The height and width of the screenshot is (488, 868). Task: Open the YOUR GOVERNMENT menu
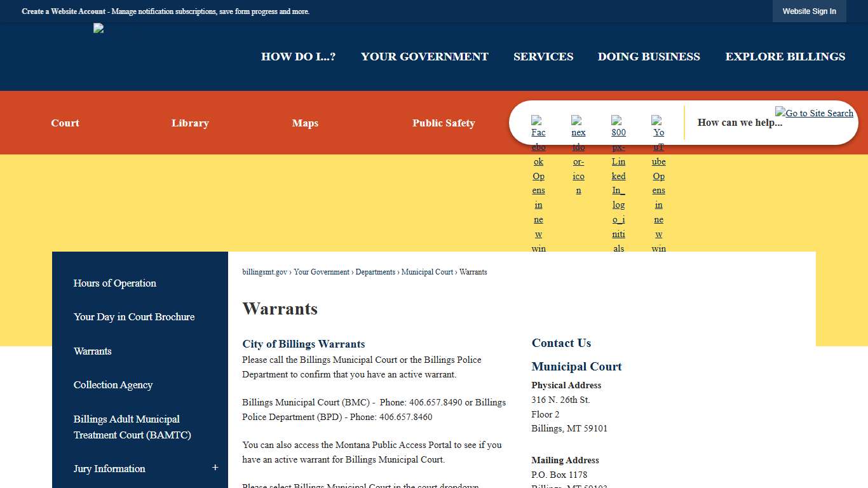[x=424, y=57]
